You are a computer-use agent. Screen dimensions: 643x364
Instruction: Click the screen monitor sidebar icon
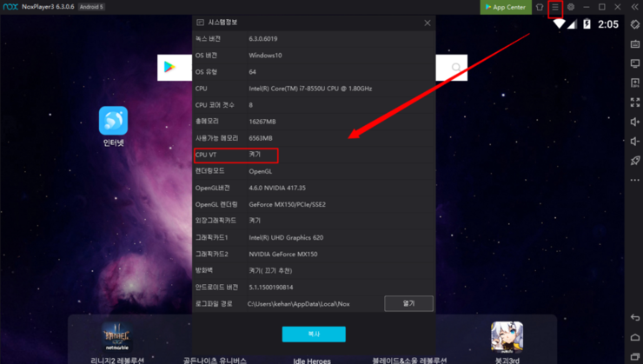(x=635, y=63)
